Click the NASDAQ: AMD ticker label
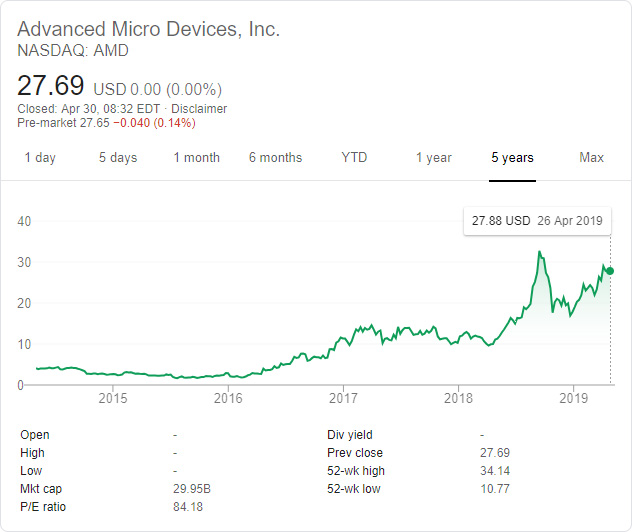This screenshot has width=632, height=532. (x=73, y=50)
